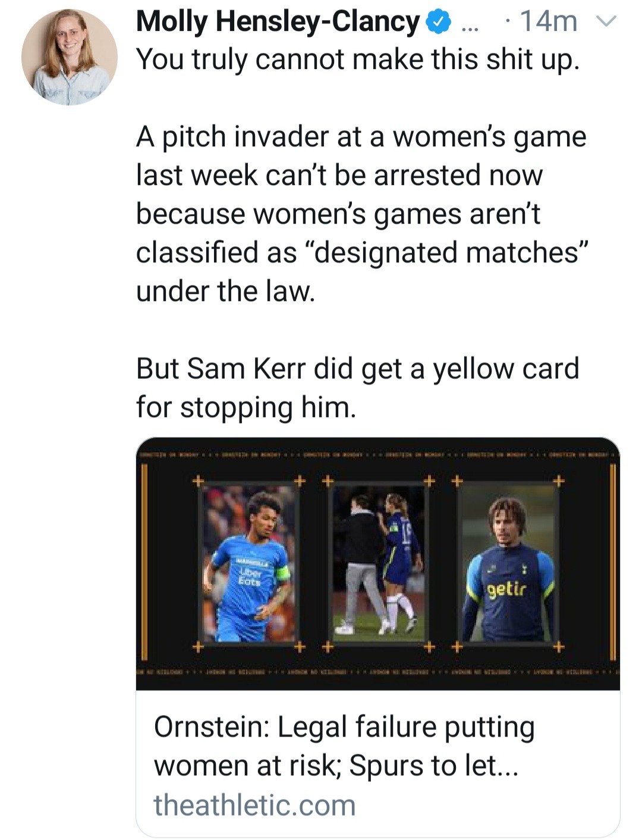Click the Molly Hensley-Clancy display name

point(278,22)
